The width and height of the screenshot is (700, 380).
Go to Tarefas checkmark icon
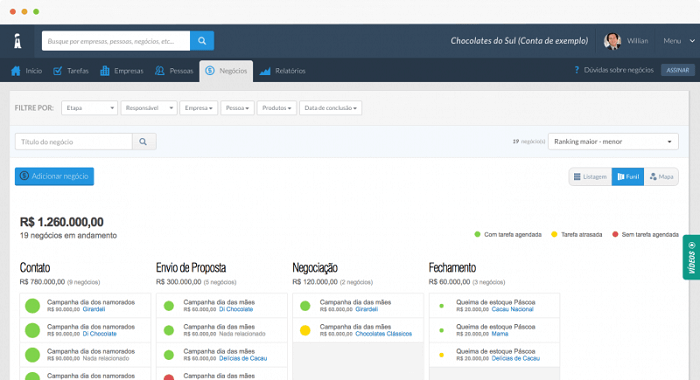click(58, 71)
